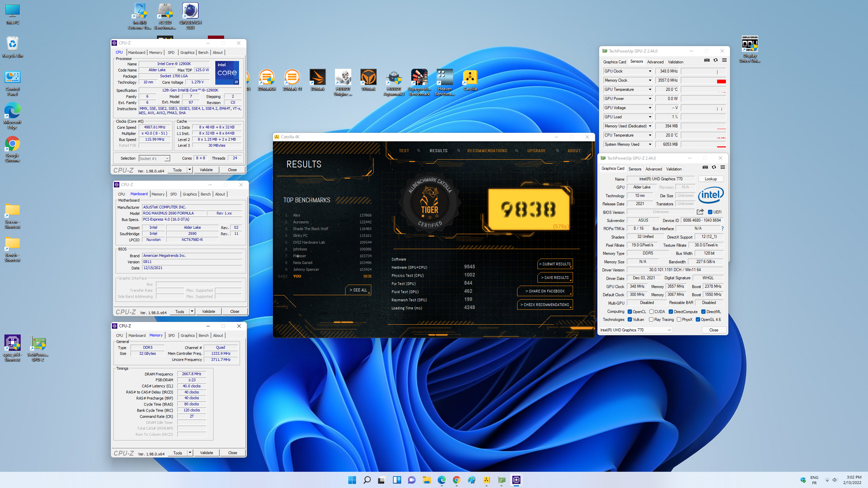
Task: Switch to the Bench tab in top CPU-Z window
Action: [x=203, y=53]
